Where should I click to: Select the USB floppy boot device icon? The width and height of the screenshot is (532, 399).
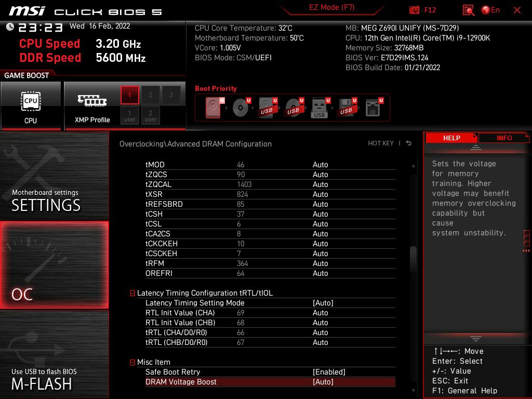pyautogui.click(x=347, y=108)
